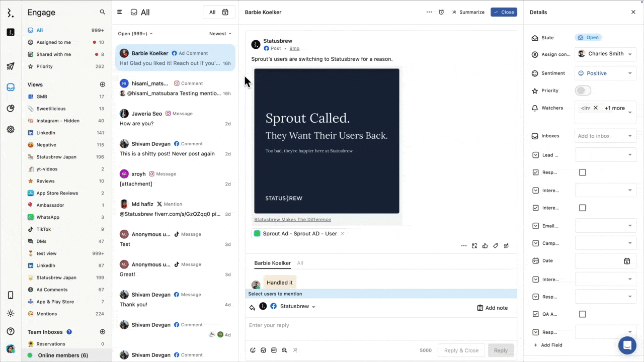Open search with the magnifier icon
644x362 pixels.
pos(103,12)
